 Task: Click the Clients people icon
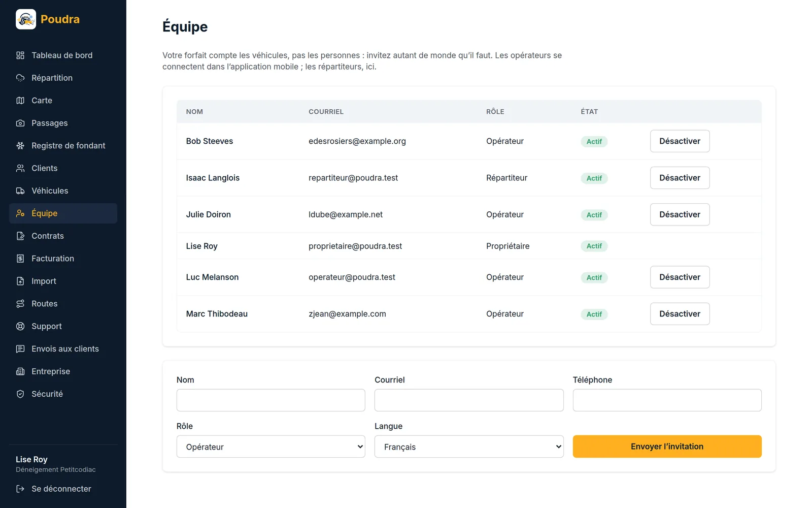tap(20, 168)
